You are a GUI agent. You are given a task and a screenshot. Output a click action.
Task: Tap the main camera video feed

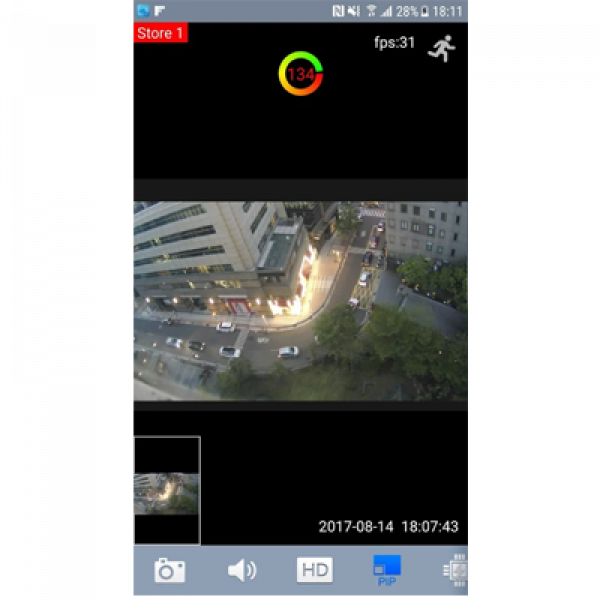point(300,301)
